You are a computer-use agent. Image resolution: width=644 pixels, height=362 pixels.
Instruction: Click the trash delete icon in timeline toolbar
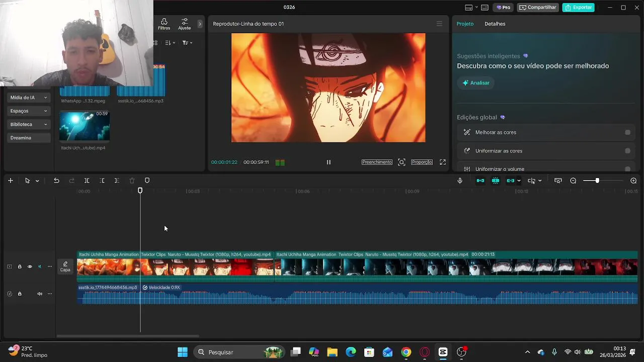[x=132, y=180]
